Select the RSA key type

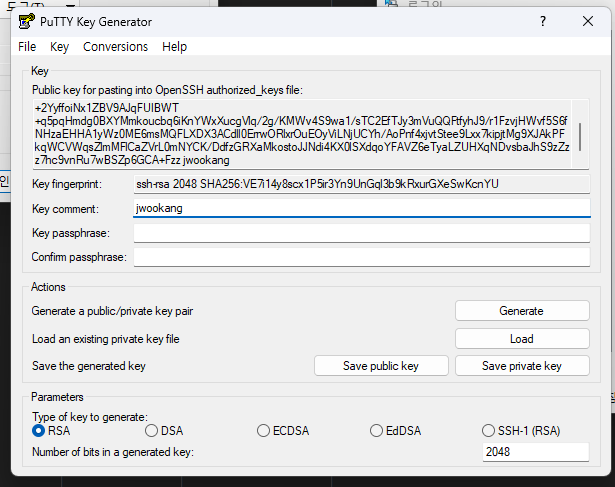pyautogui.click(x=51, y=431)
